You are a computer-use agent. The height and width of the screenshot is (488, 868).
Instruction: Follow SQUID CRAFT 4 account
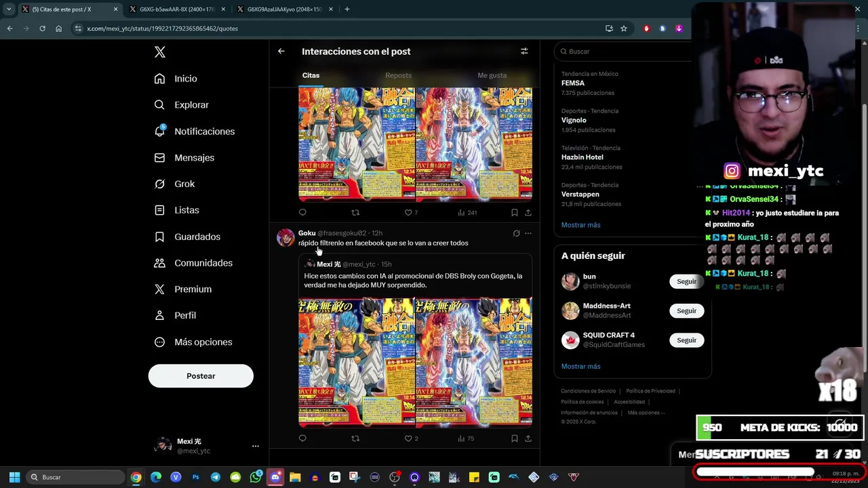point(686,340)
